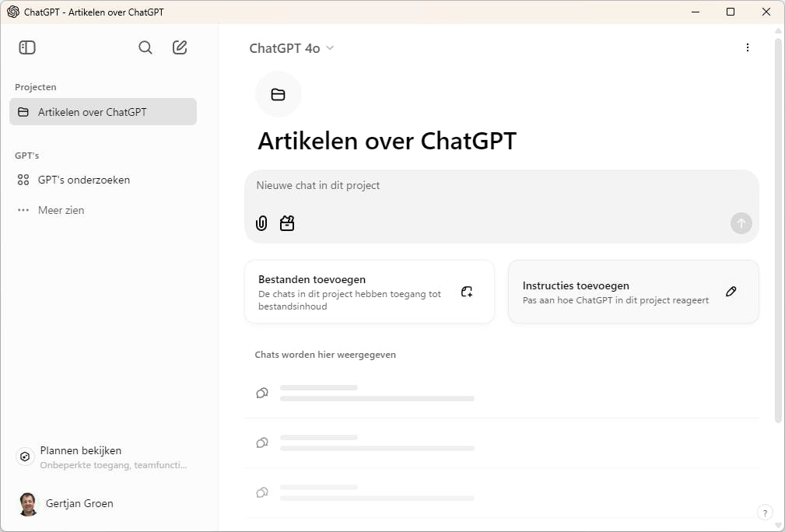Attach a file with paperclip icon
785x532 pixels.
(x=261, y=224)
